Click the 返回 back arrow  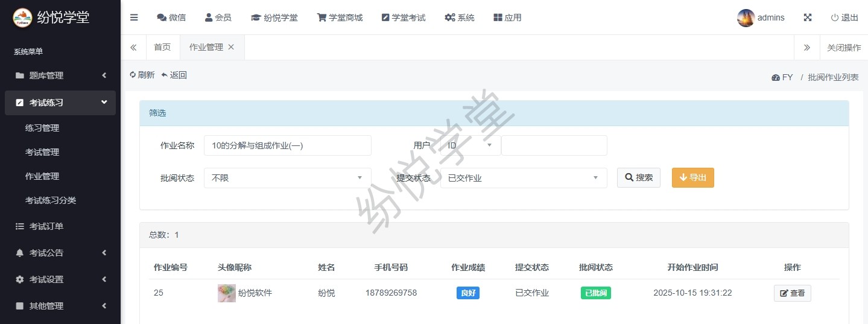click(164, 75)
